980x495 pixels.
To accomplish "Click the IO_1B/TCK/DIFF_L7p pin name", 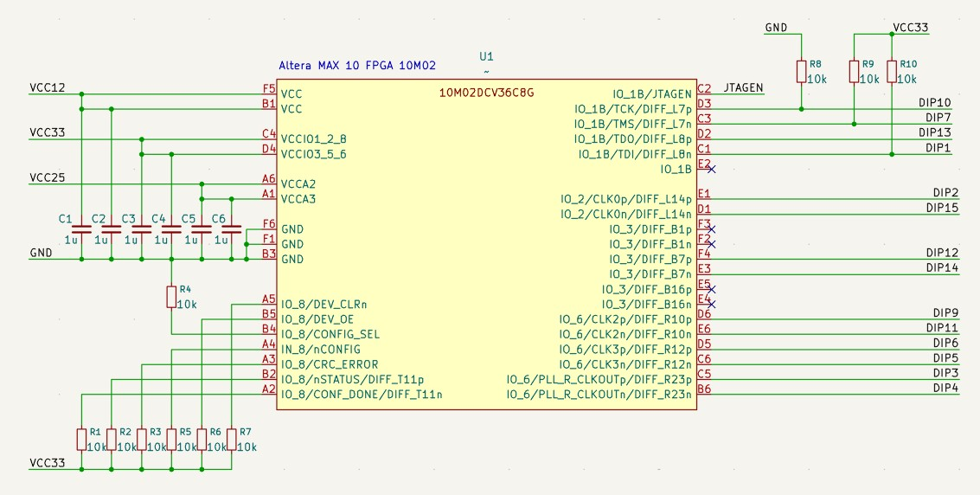I will (x=632, y=109).
